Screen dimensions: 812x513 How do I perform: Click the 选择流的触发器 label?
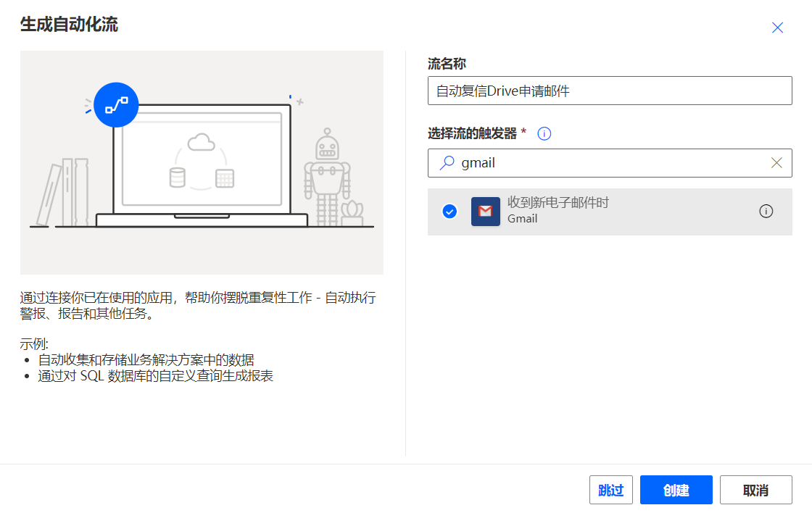472,133
